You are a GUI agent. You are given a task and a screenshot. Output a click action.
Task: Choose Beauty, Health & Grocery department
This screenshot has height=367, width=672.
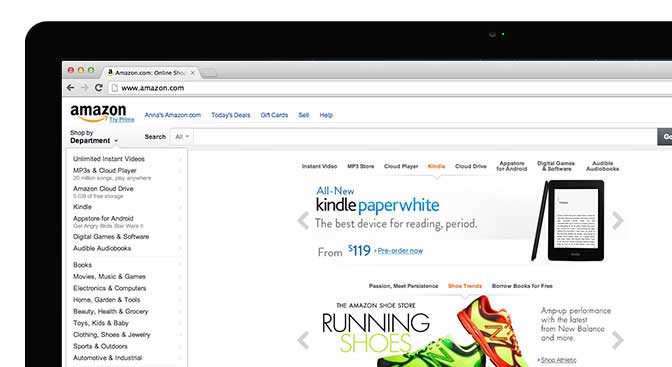click(x=111, y=311)
